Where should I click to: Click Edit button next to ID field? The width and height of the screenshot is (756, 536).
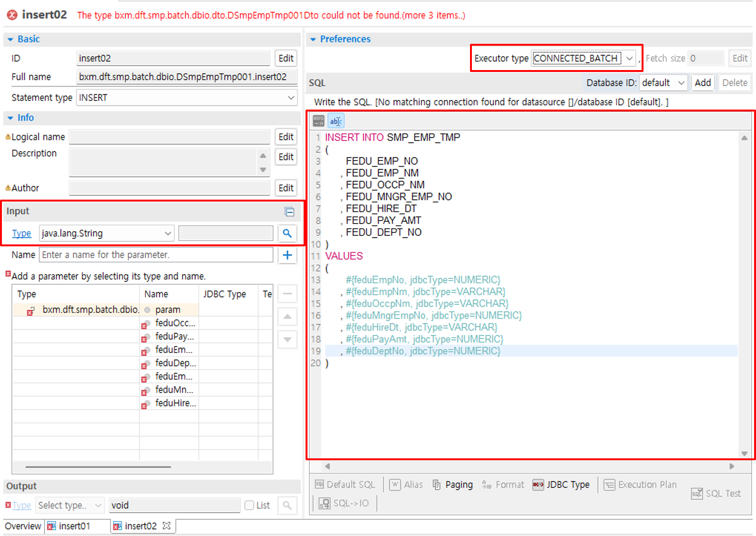click(286, 58)
